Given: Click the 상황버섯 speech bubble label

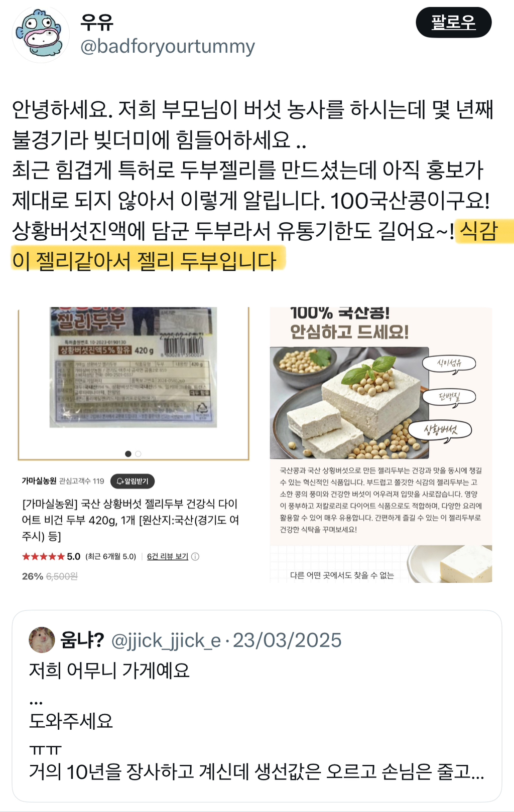Looking at the screenshot, I should [440, 430].
